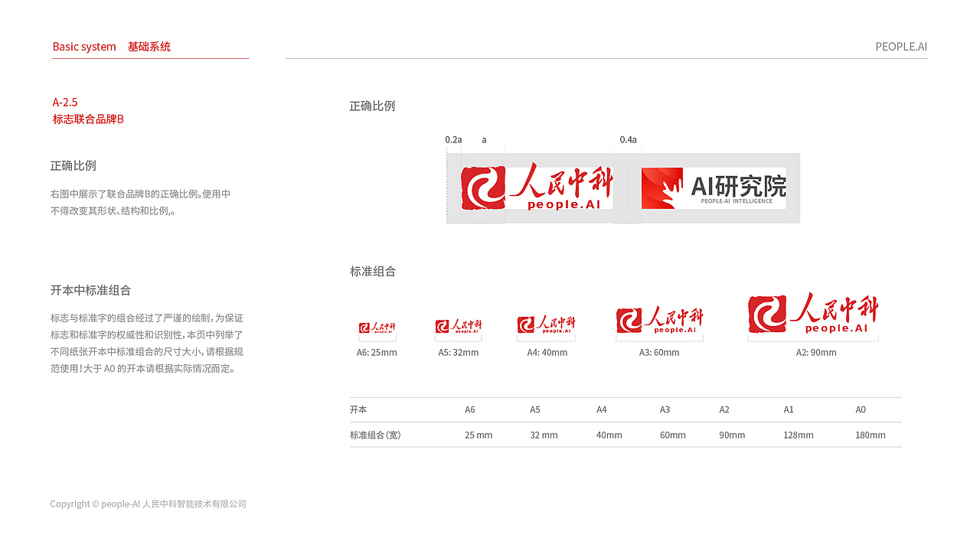Click the 'A4: 40mm' caption
The image size is (980, 551).
(x=547, y=353)
